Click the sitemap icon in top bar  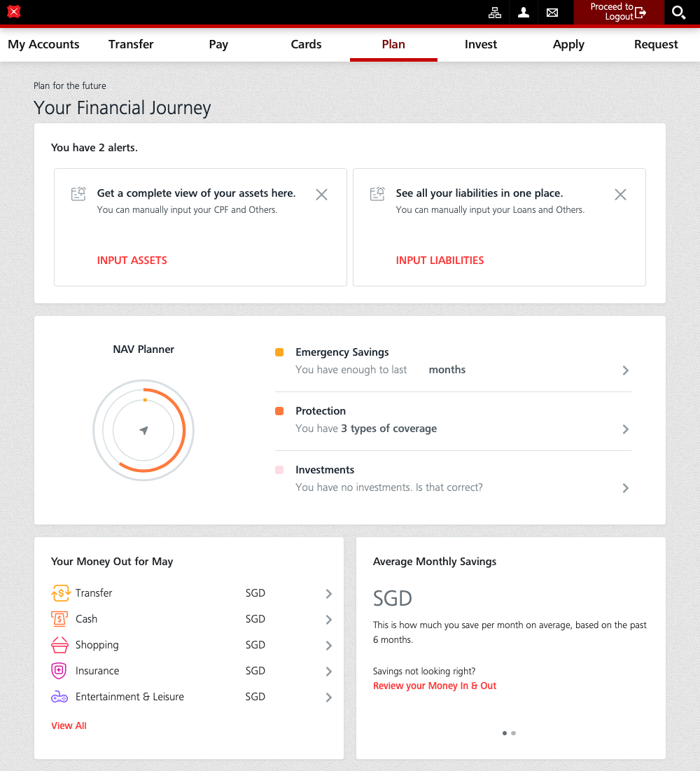(495, 12)
